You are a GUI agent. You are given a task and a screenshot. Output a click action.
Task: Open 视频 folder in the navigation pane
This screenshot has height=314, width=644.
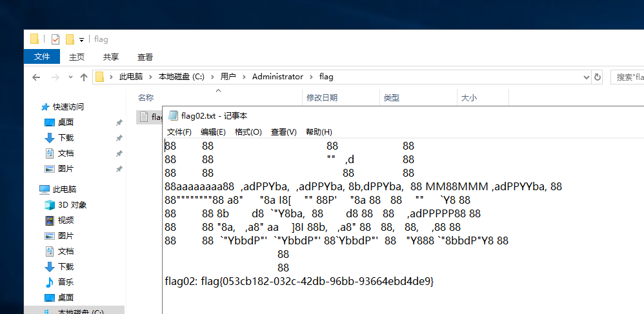tap(66, 221)
